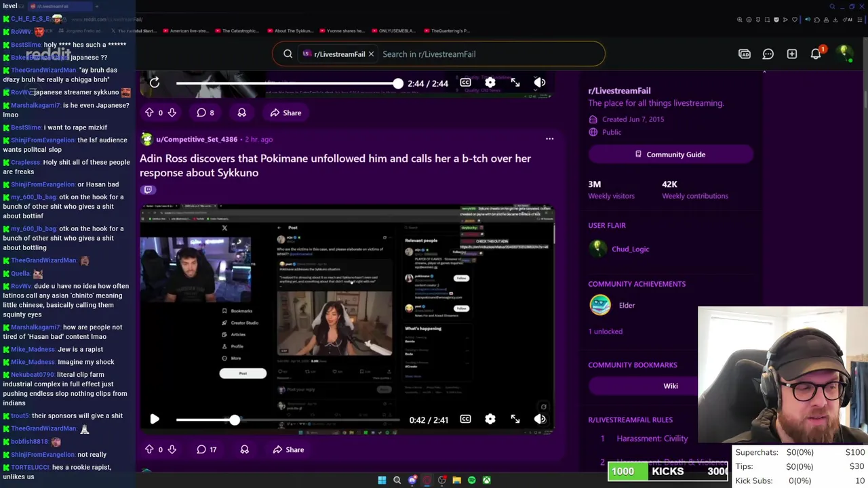The image size is (868, 488).
Task: Open the three-dot menu on Adin Ross post
Action: coord(549,139)
